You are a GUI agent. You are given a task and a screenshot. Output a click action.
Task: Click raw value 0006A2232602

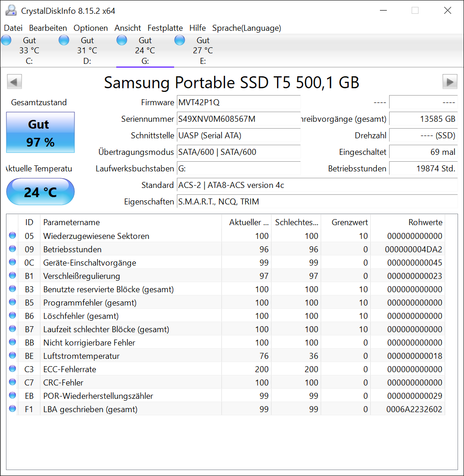click(414, 409)
